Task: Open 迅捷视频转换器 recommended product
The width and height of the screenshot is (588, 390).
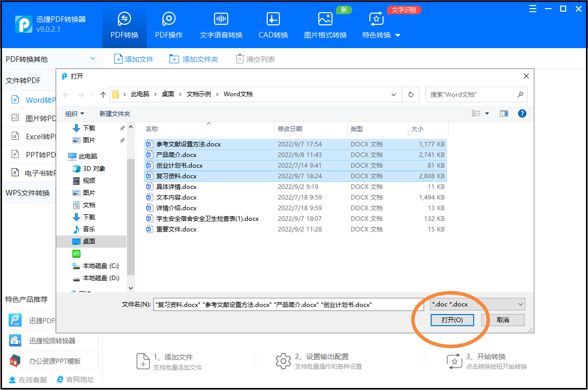Action: (52, 341)
